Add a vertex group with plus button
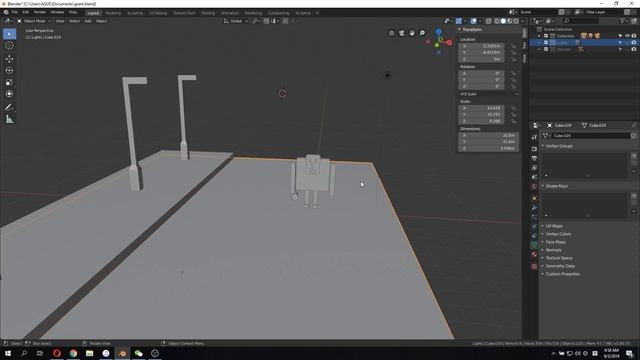 pyautogui.click(x=634, y=156)
